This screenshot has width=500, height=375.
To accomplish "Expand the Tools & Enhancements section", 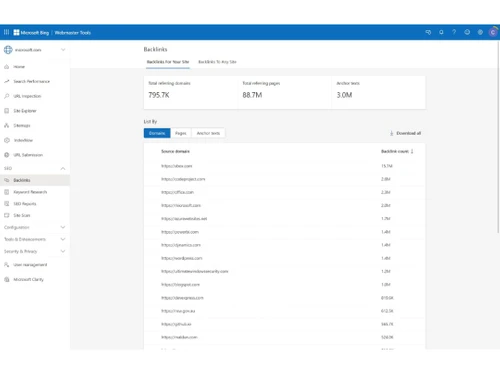I will [35, 239].
